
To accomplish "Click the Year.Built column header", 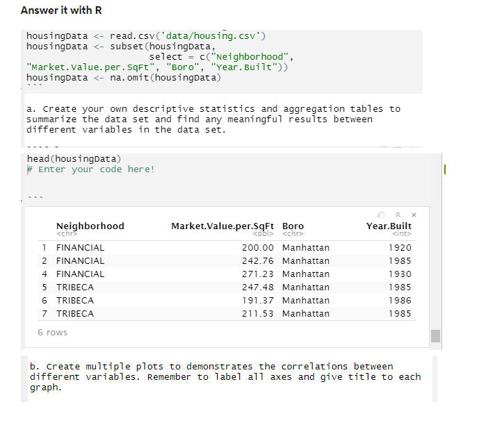I will click(389, 226).
